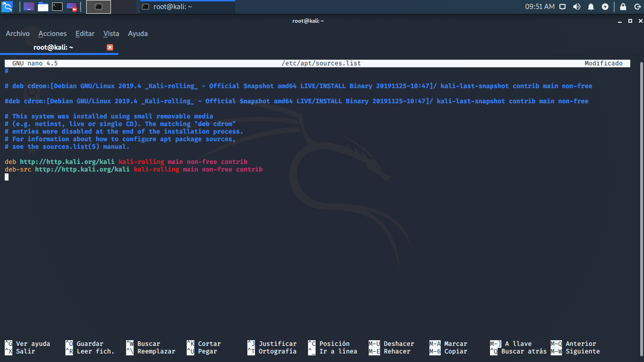
Task: Click the line starting '#deb cdrom:'
Action: click(x=297, y=101)
